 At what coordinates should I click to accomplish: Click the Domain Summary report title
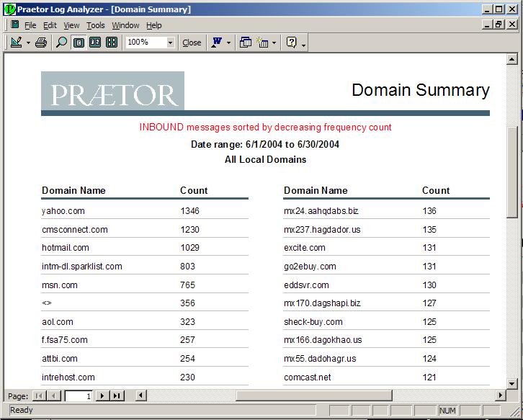pos(421,90)
